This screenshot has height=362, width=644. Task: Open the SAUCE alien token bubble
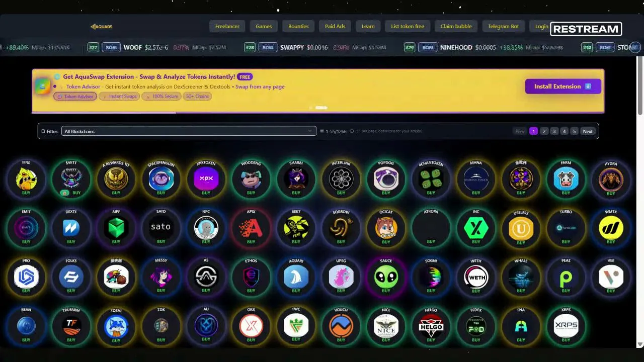click(386, 277)
